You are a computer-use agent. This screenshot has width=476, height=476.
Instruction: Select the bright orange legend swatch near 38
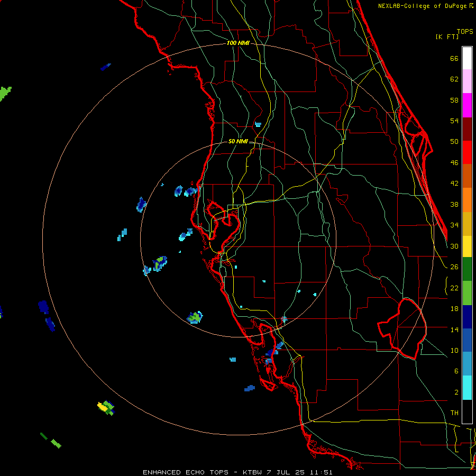coord(467,200)
